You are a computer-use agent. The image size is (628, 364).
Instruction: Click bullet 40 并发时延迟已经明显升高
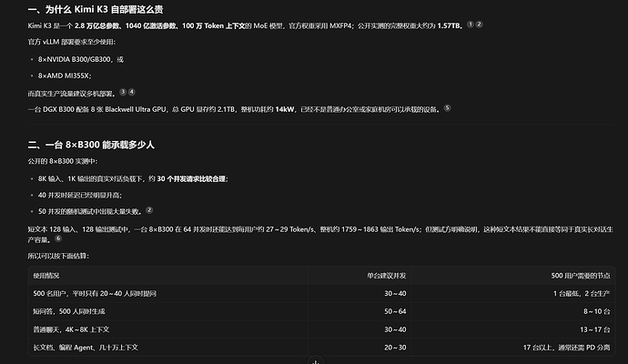click(80, 195)
